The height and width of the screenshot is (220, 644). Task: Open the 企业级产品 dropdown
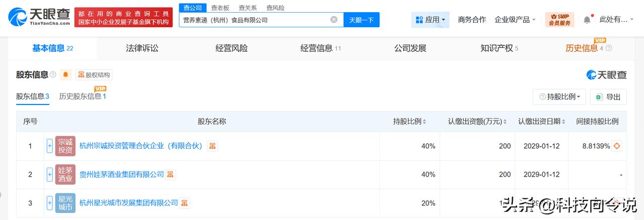click(515, 20)
